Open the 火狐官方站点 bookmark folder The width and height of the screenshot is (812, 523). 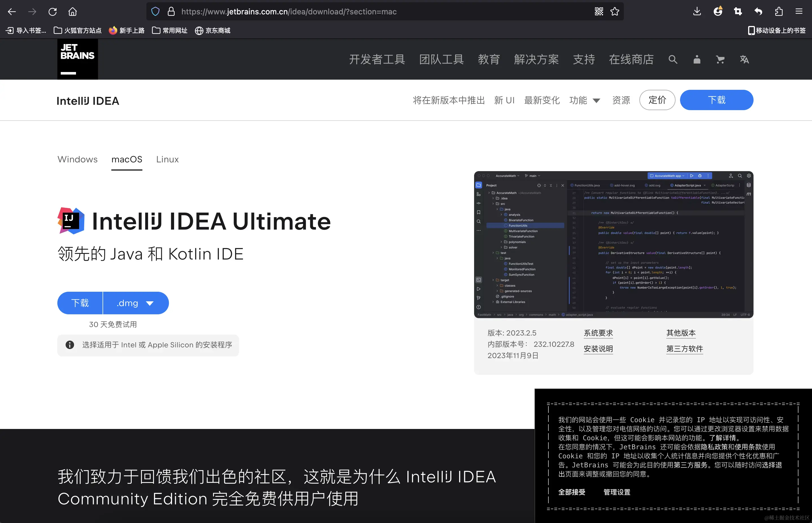click(78, 30)
